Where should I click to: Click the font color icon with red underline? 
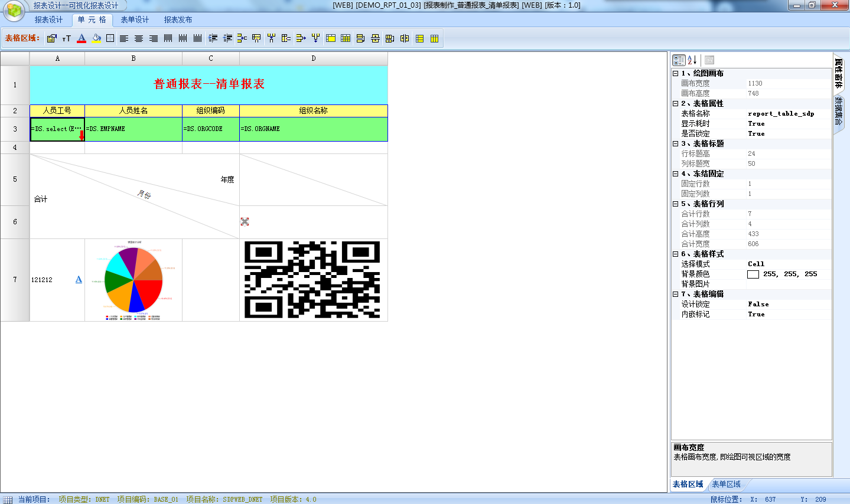pyautogui.click(x=82, y=38)
